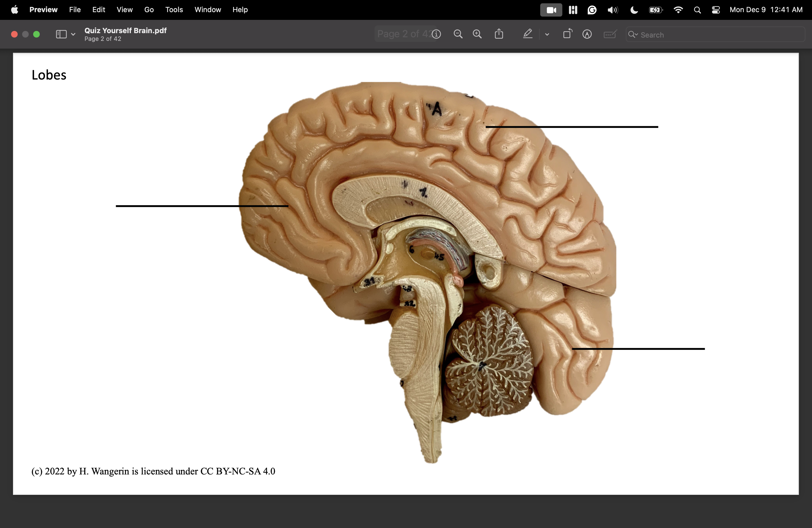Viewport: 812px width, 528px height.
Task: Open the sidebar view button
Action: (x=61, y=34)
